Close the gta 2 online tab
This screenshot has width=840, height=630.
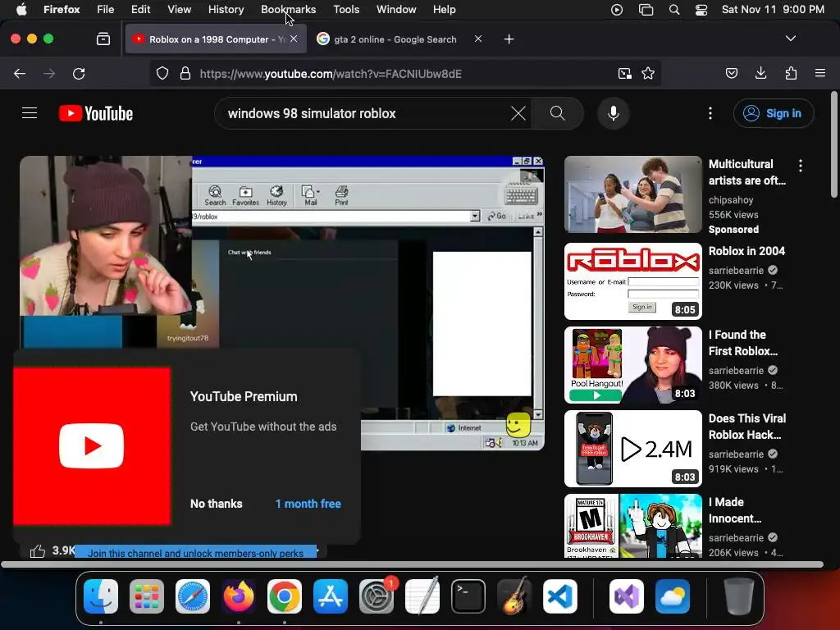[478, 39]
